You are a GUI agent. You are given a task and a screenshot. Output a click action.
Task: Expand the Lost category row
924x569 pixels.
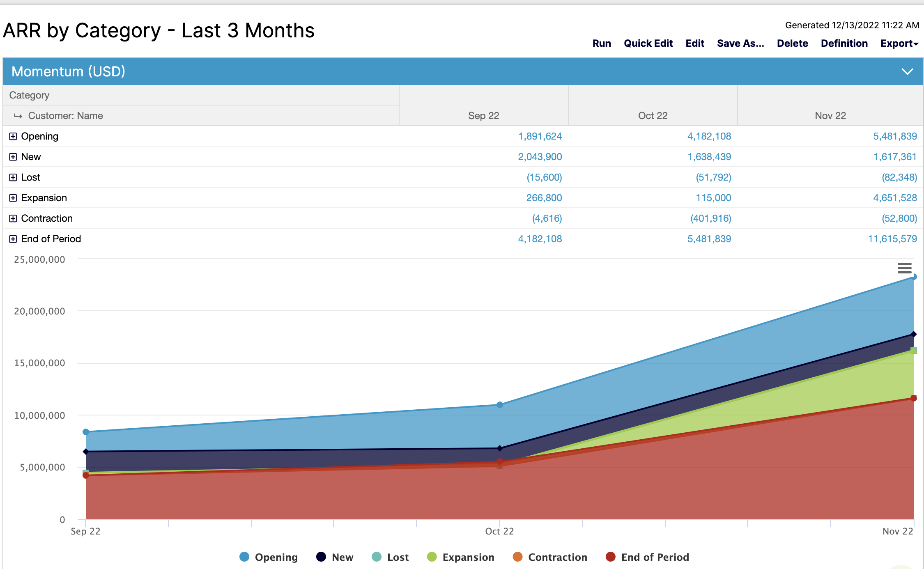13,177
